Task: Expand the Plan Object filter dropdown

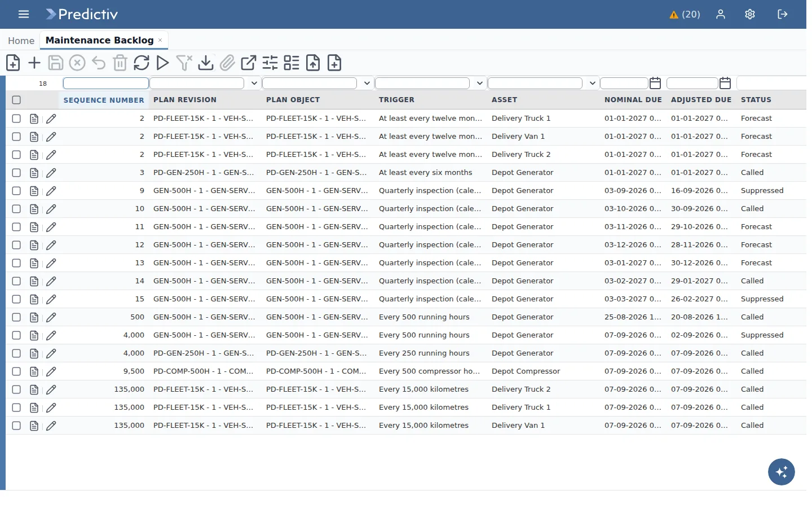Action: (367, 84)
